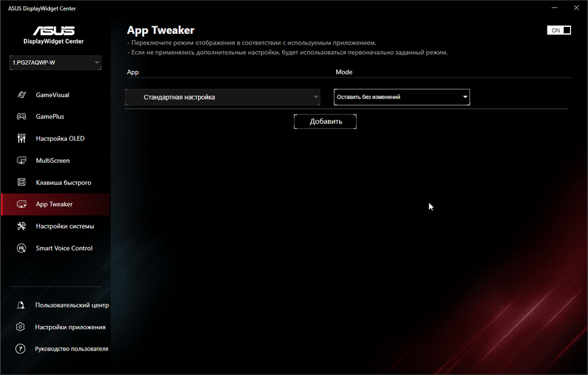Screen dimensions: 588x375
Task: Click the Настройки приложения gear icon
Action: (20, 327)
